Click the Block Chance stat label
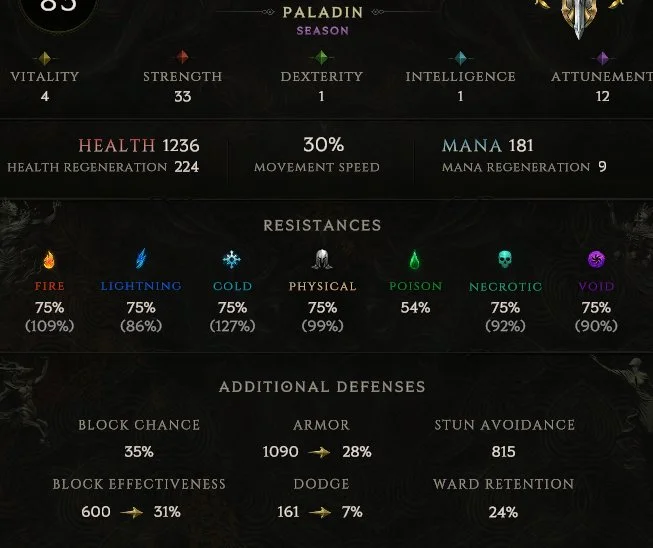The height and width of the screenshot is (548, 653). (x=139, y=426)
